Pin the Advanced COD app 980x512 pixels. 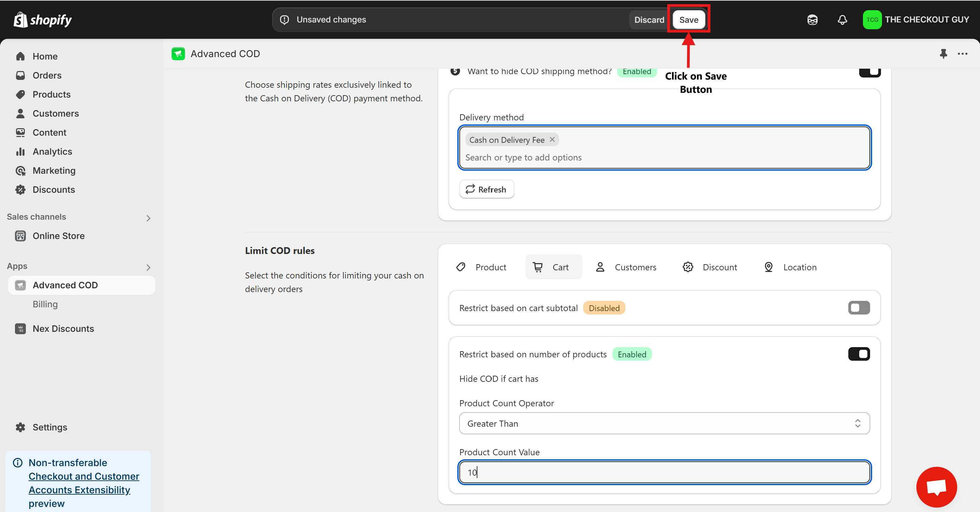[943, 54]
